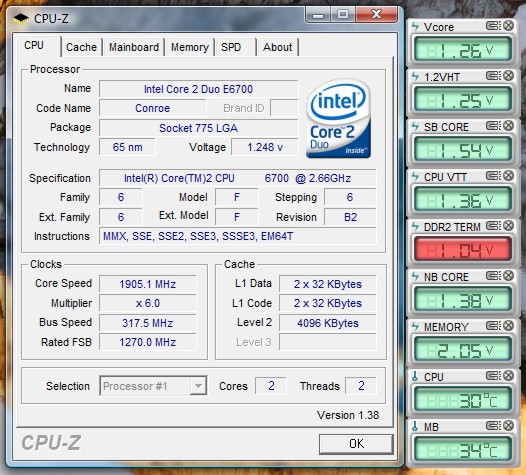Open settings icon on the MEMORY gadget
526x475 pixels.
493,325
